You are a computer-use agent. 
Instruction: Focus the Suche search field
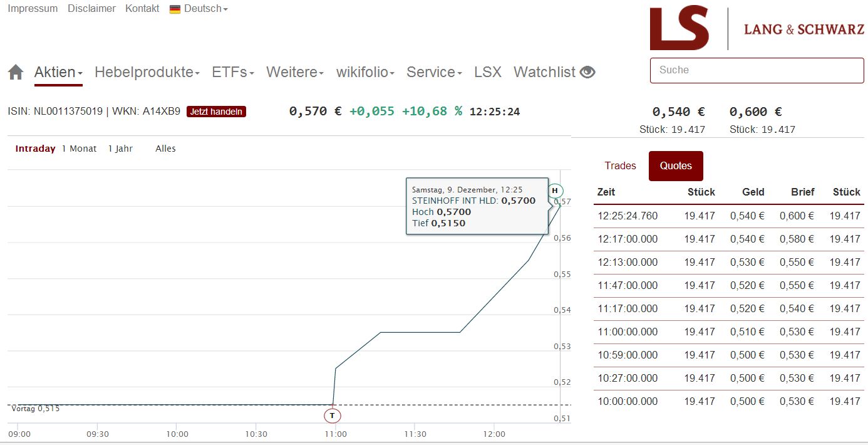[x=757, y=70]
